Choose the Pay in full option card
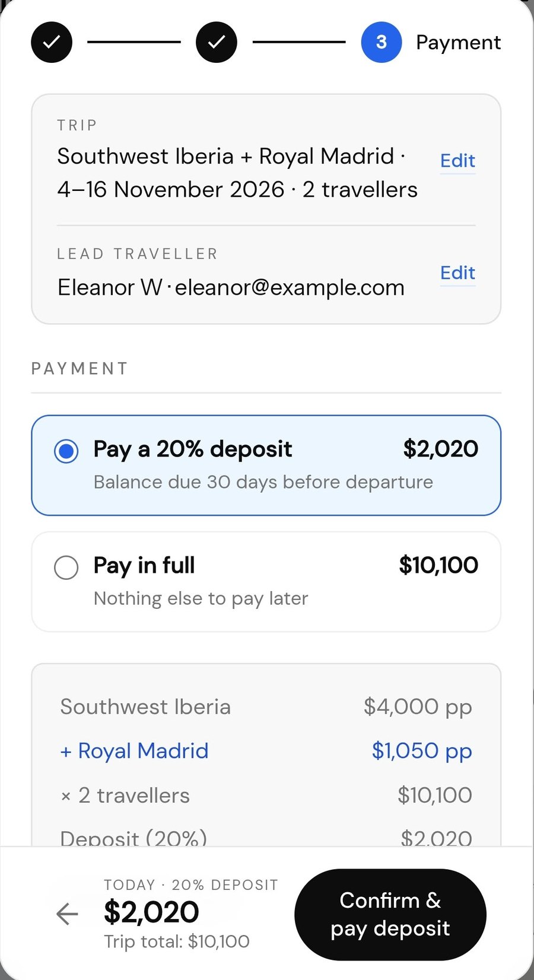The height and width of the screenshot is (980, 534). [x=266, y=582]
